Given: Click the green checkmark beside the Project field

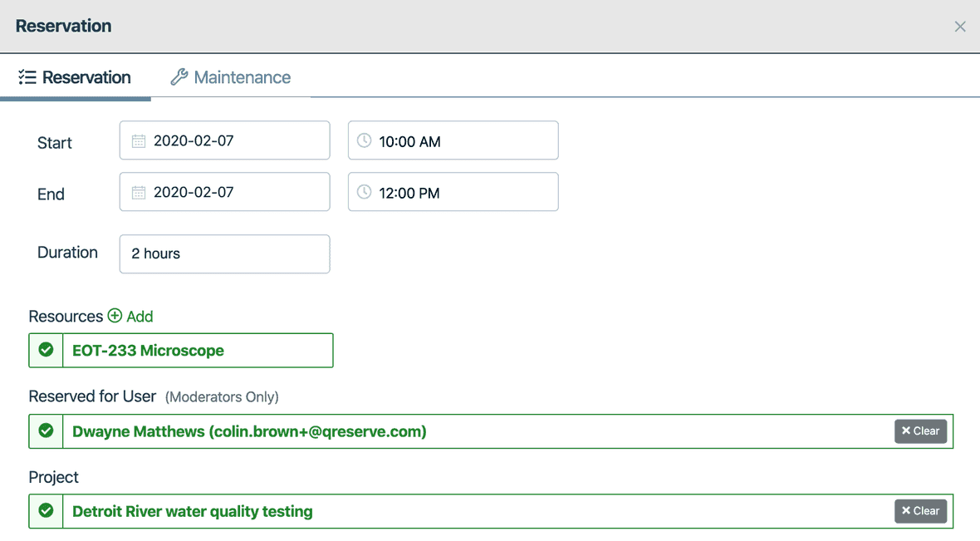Looking at the screenshot, I should (46, 510).
